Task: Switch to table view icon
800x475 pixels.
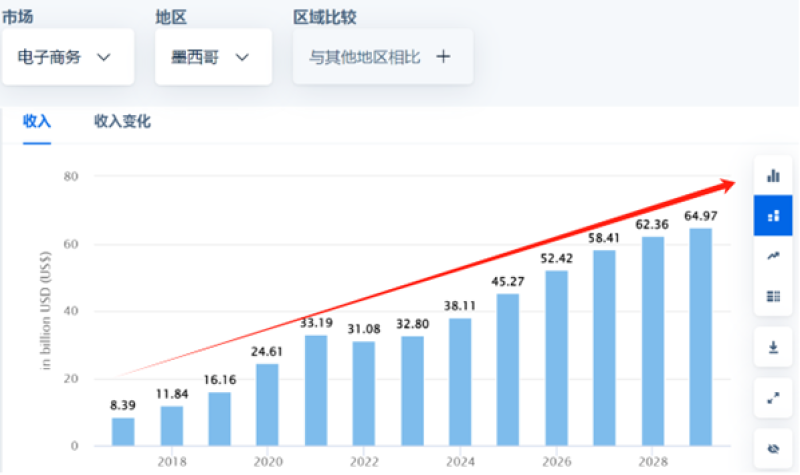Action: coord(772,295)
